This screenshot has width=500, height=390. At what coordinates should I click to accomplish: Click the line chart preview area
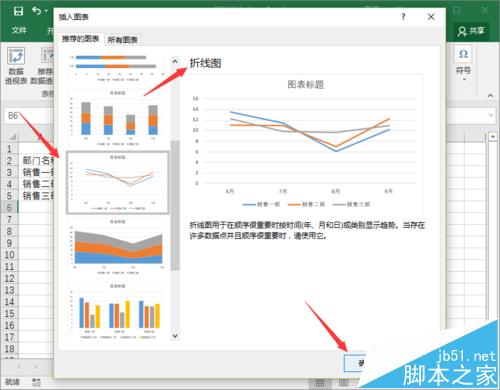[306, 143]
